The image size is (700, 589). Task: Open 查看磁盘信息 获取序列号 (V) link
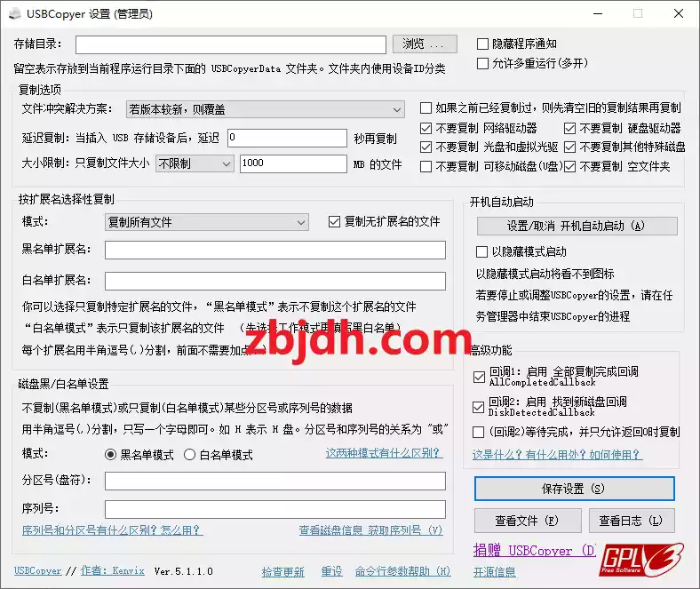tap(370, 530)
